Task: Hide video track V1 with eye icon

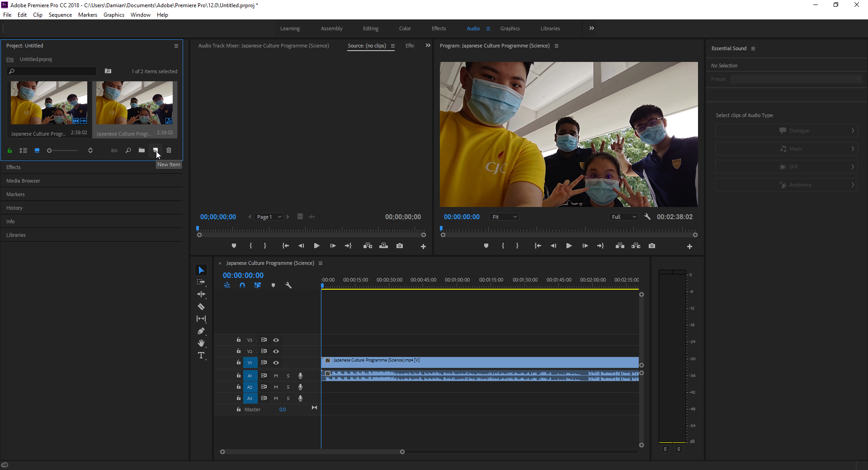Action: [276, 363]
